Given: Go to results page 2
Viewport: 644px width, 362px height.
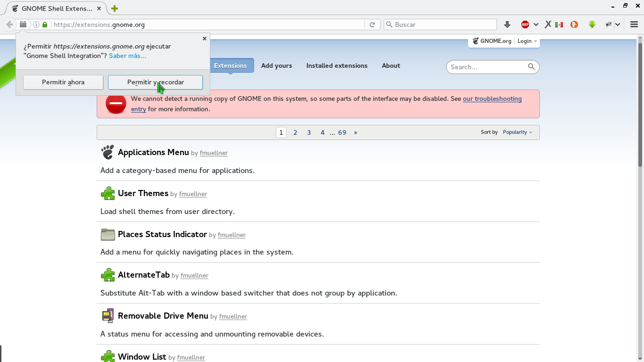Looking at the screenshot, I should (295, 132).
